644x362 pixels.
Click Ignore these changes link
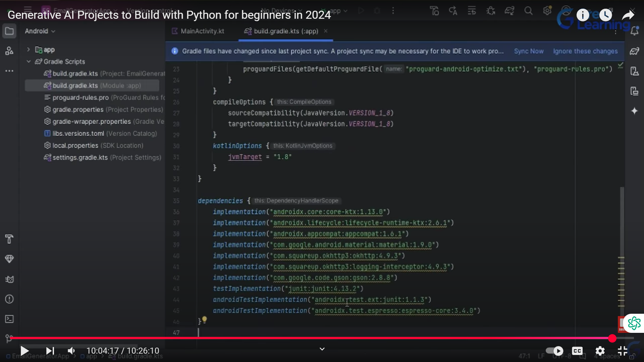(x=585, y=51)
